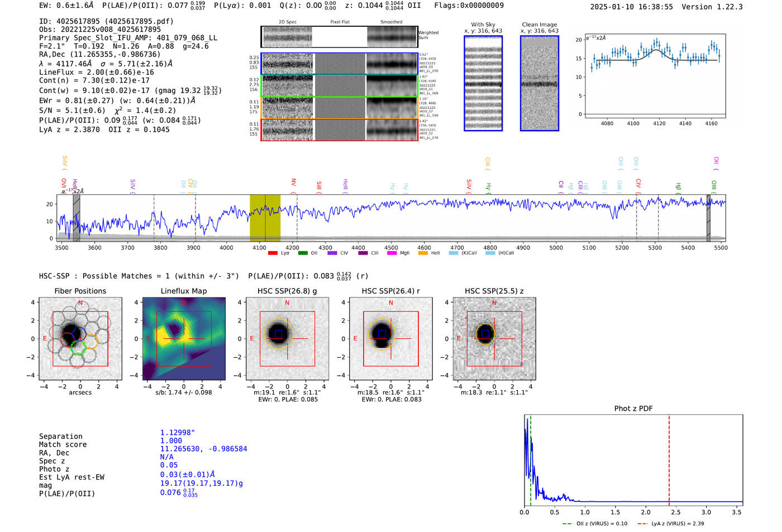Screen dimensions: 782x532
Task: Click the emission line Gaussian fit plot
Action: tap(655, 76)
